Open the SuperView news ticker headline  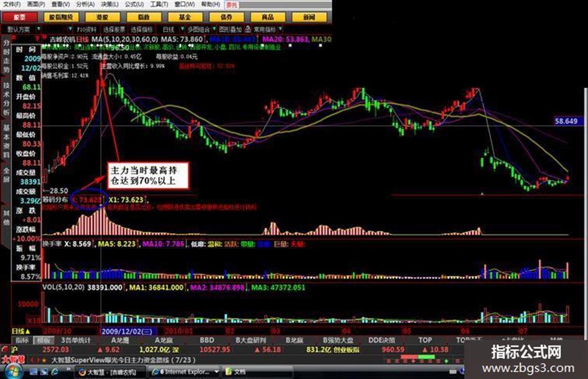coord(124,360)
